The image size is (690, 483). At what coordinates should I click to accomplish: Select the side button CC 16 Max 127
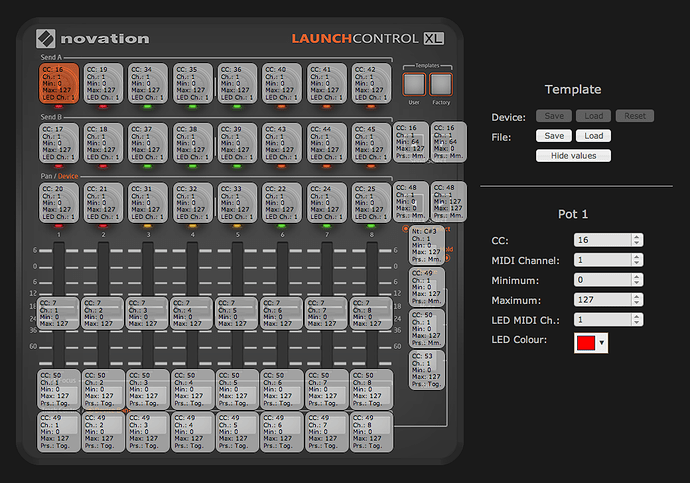point(411,142)
